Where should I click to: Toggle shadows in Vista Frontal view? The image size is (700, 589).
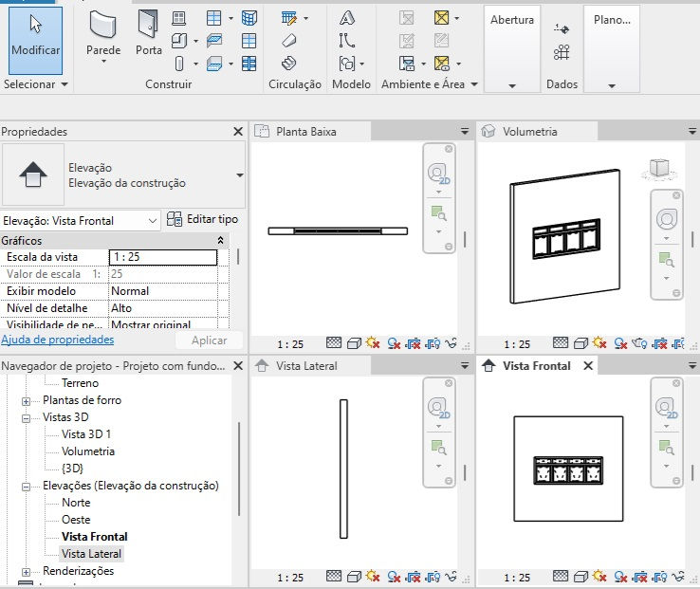tap(620, 577)
